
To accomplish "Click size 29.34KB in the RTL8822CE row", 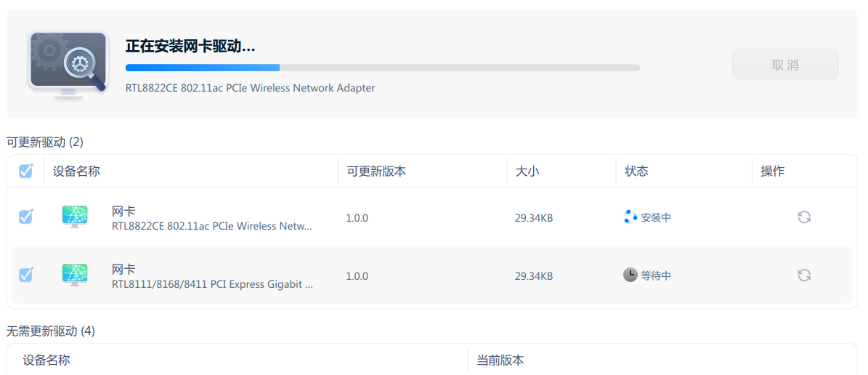I will 534,218.
